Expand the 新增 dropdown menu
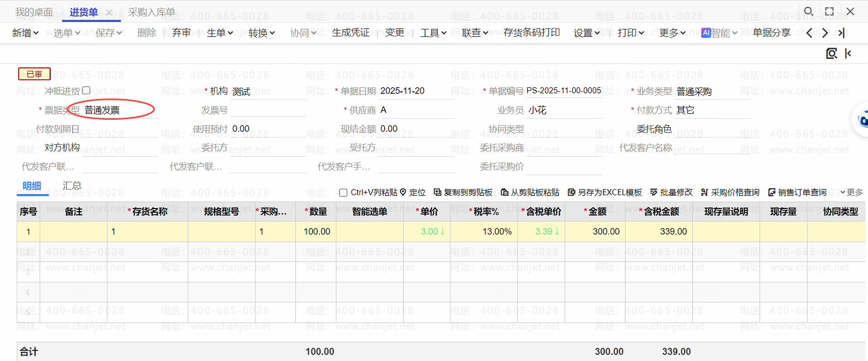This screenshot has width=868, height=361. click(25, 33)
